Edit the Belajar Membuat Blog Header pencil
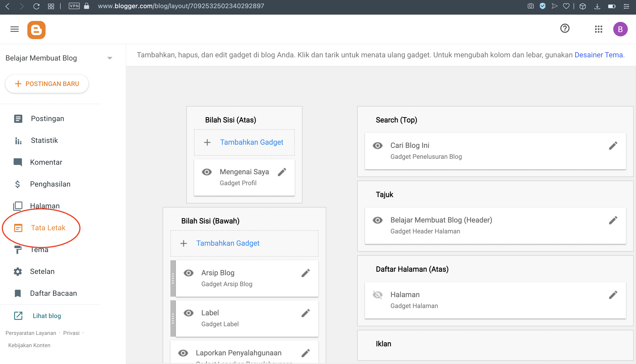The image size is (636, 364). click(x=613, y=220)
